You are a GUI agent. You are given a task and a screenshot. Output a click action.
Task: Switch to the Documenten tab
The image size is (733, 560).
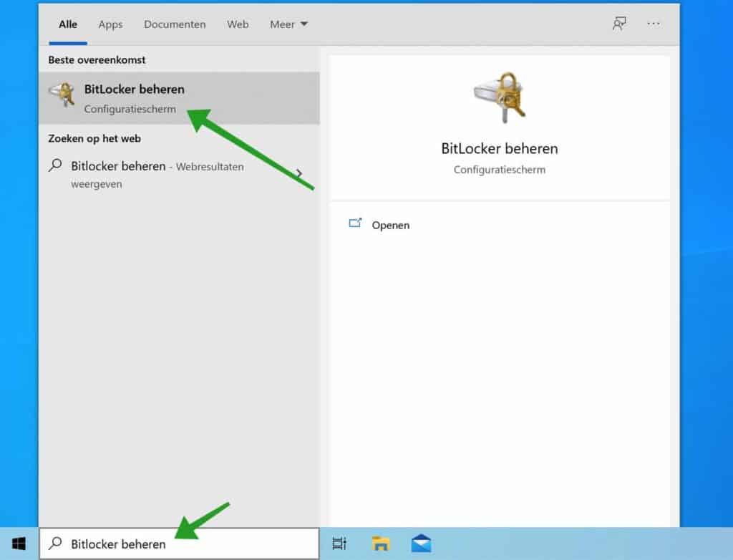pos(175,24)
